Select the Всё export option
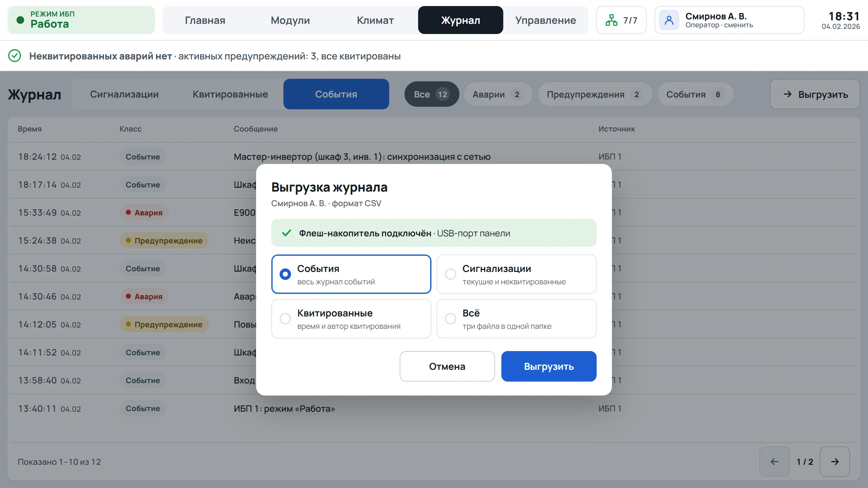 point(516,318)
